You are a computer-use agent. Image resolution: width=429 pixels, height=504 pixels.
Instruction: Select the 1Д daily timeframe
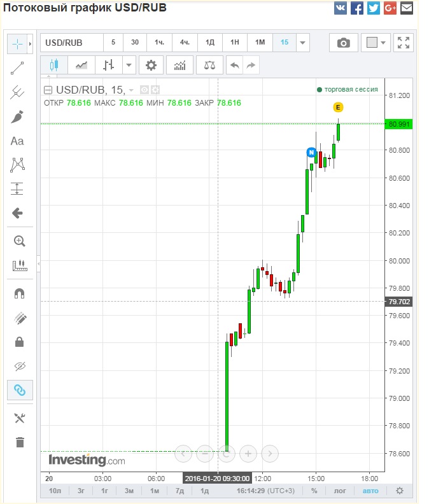pyautogui.click(x=209, y=43)
